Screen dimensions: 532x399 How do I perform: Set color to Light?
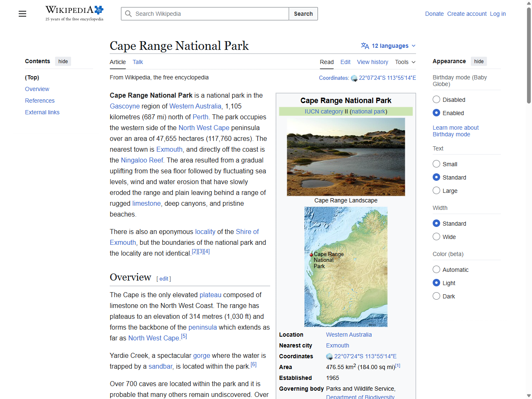[436, 283]
